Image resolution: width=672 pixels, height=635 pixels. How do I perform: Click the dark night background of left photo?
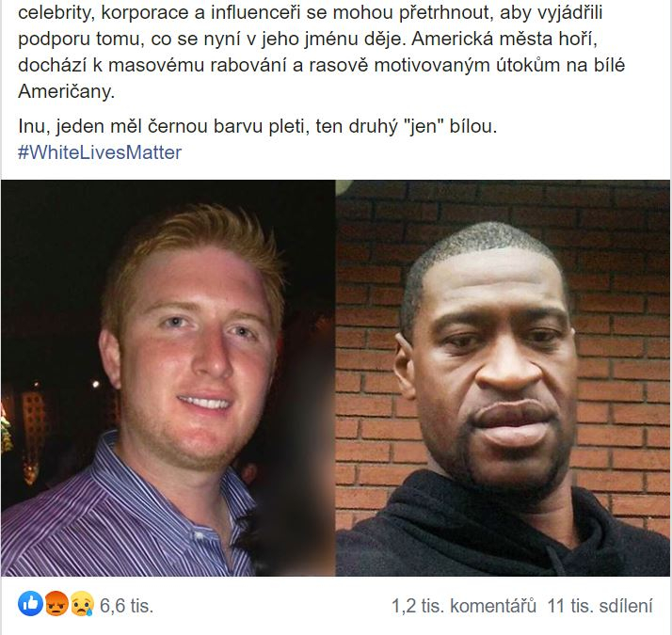pyautogui.click(x=52, y=257)
